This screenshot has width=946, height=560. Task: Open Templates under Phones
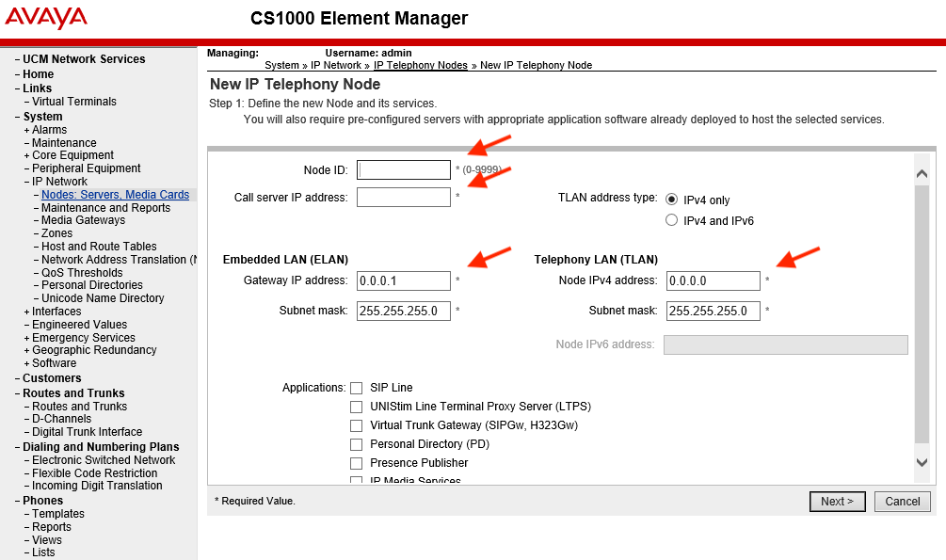58,514
